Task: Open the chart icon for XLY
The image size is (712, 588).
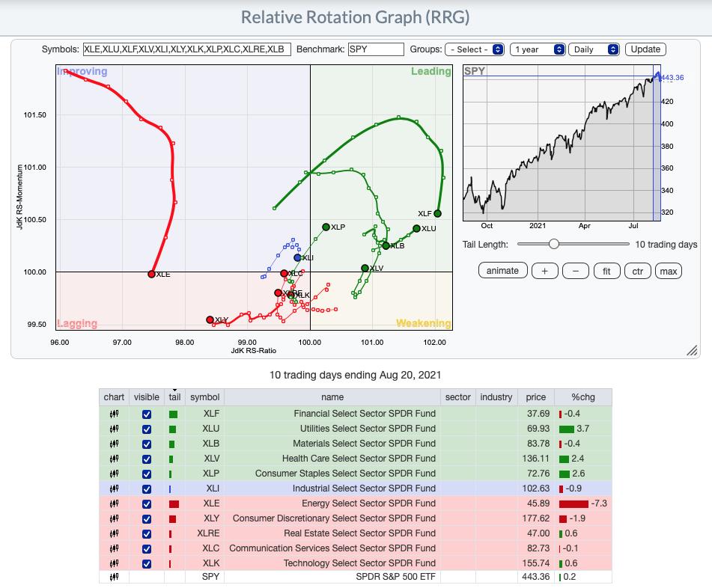Action: [114, 518]
